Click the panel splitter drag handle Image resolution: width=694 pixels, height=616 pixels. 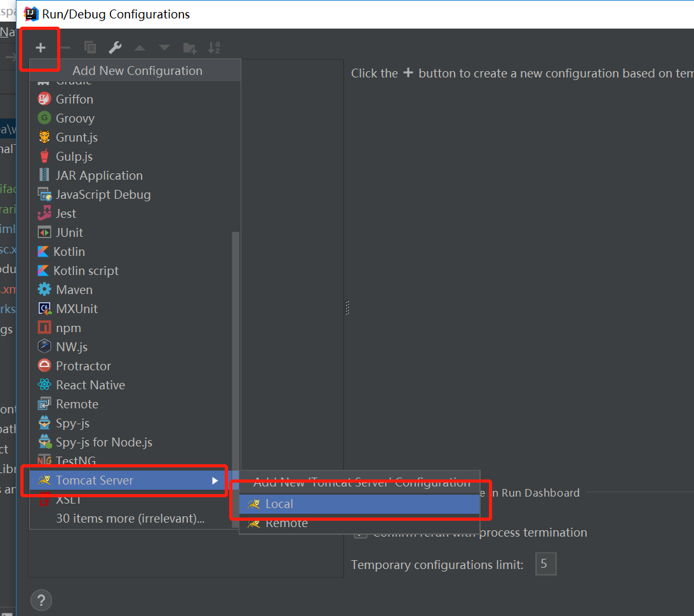pos(347,307)
